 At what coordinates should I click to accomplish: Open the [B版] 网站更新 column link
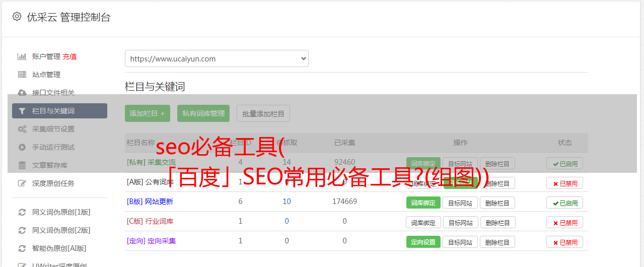pyautogui.click(x=150, y=202)
